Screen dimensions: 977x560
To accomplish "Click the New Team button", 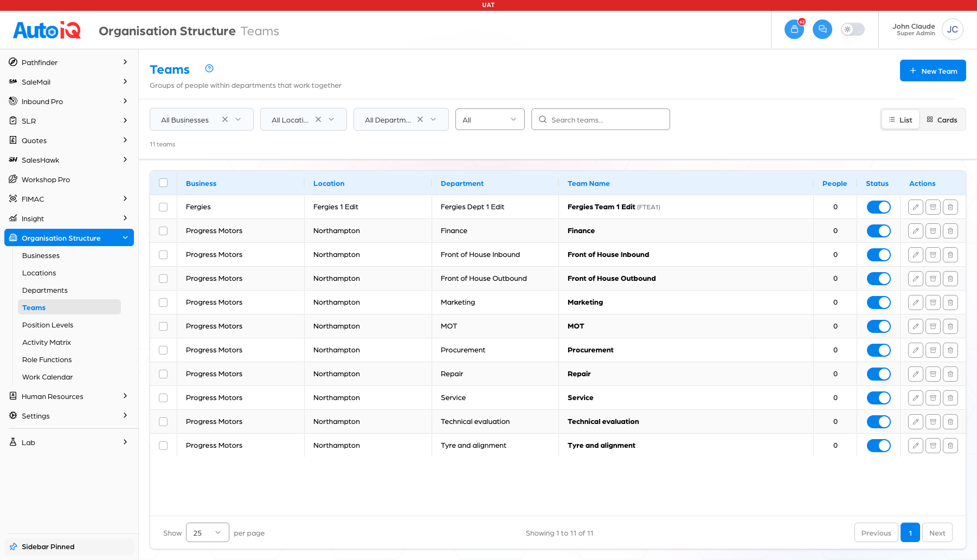I will click(x=933, y=70).
